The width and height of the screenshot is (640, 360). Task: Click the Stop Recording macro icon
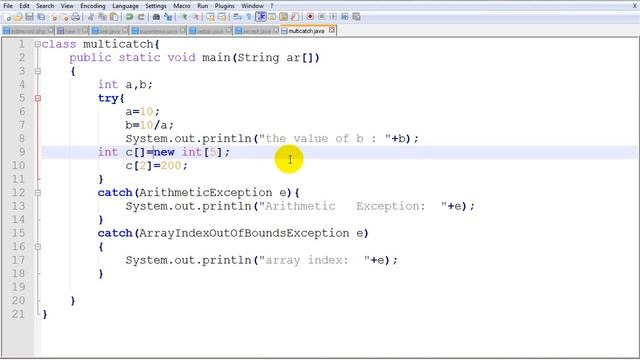[322, 17]
